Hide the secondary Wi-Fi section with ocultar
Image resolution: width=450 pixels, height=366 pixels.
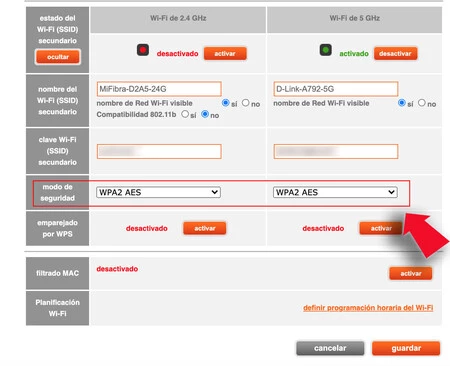(x=58, y=57)
